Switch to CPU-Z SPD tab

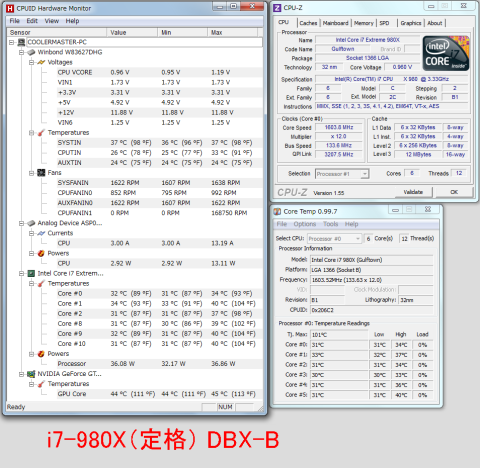coord(384,23)
